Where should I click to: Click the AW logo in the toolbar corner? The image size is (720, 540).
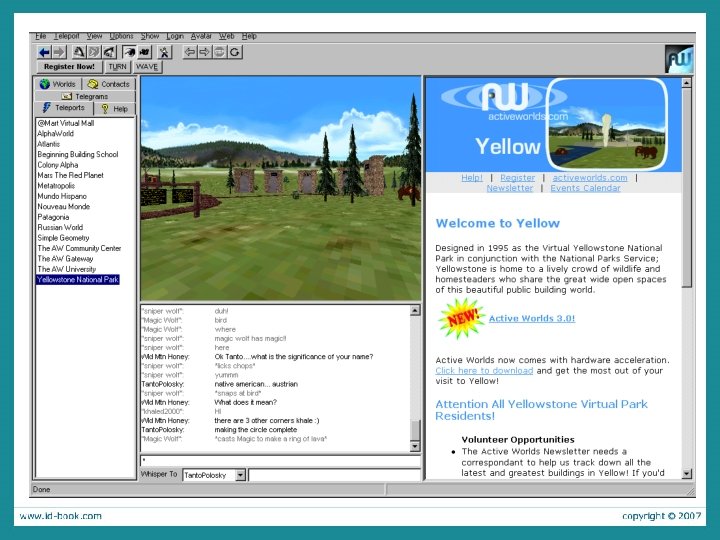click(679, 59)
